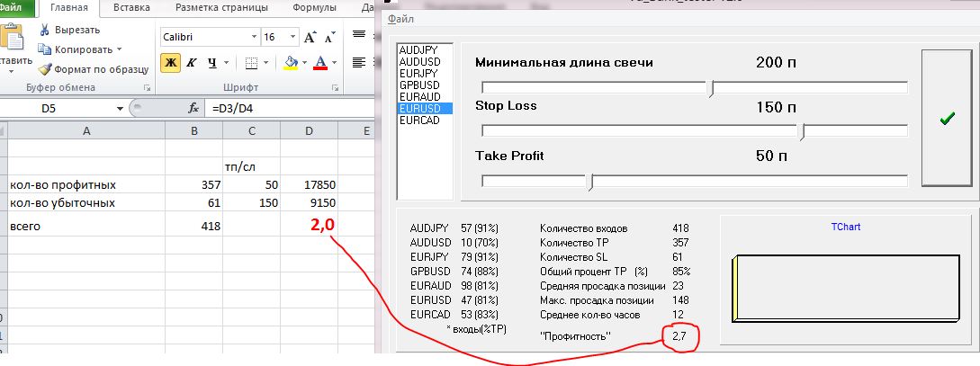Switch to the Разметка страницы tab
Image resolution: width=980 pixels, height=366 pixels.
click(x=221, y=8)
